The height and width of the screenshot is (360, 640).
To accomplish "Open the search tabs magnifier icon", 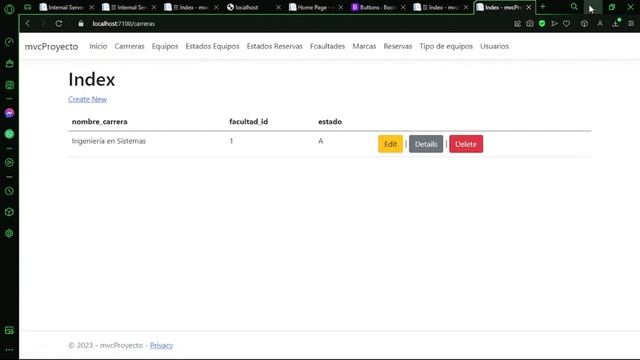I will click(x=574, y=7).
